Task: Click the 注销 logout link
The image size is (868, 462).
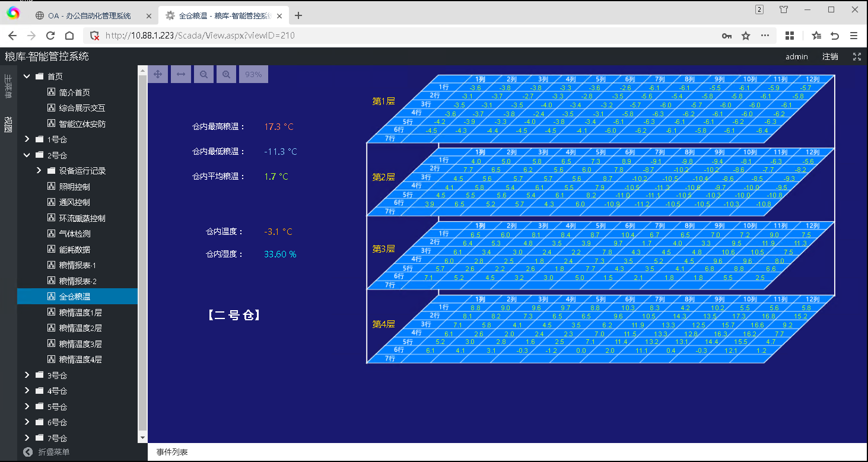Action: [x=830, y=57]
